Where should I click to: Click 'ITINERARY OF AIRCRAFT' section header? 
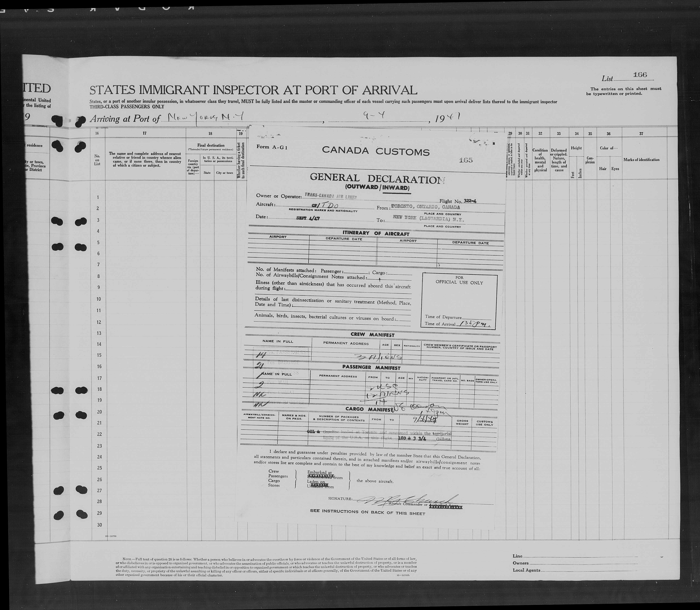tap(376, 234)
